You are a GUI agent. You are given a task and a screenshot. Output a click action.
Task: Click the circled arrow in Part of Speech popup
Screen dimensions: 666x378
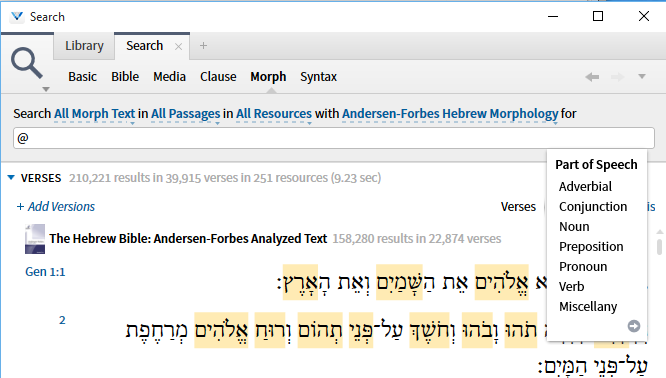[x=634, y=326]
